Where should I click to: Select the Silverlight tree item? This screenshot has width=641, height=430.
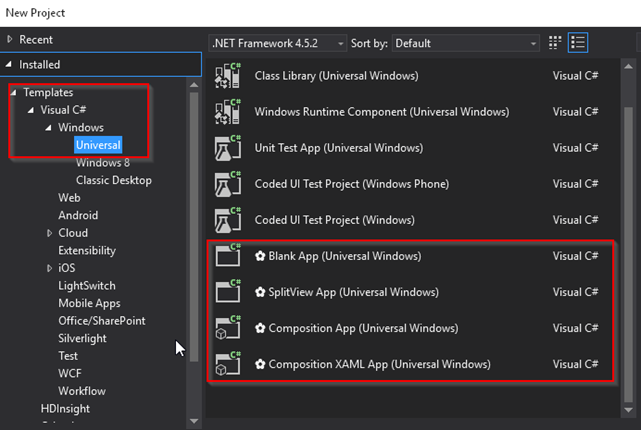82,338
